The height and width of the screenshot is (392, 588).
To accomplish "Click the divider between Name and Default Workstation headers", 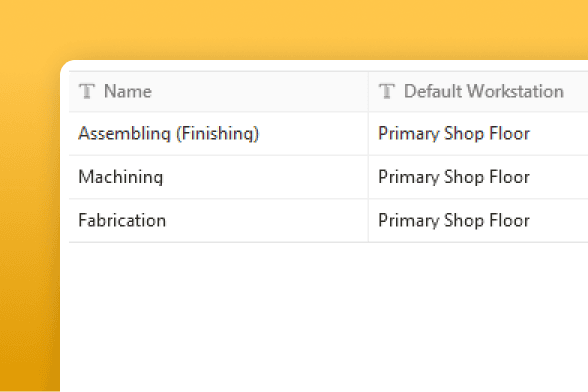I will pos(368,91).
